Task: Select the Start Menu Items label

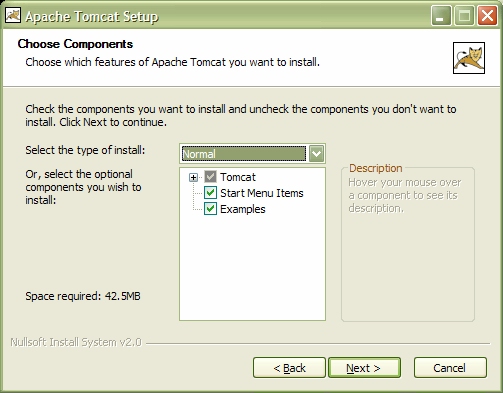Action: click(x=262, y=193)
